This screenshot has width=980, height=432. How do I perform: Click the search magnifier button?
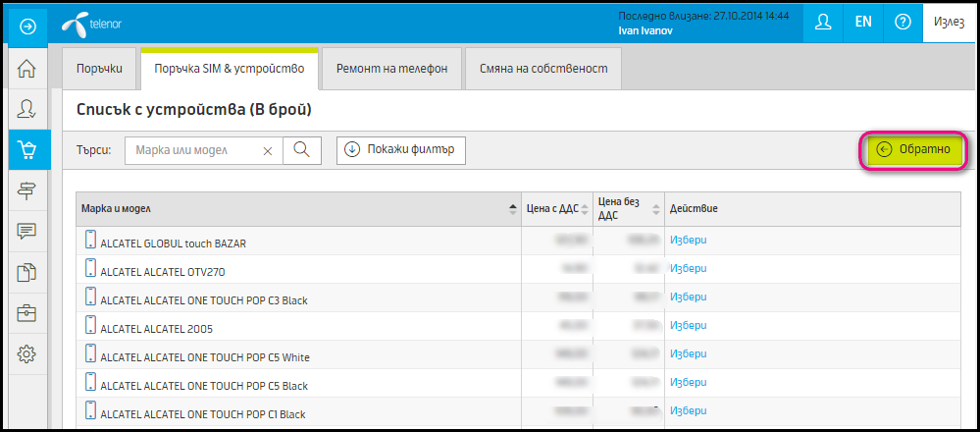coord(302,150)
